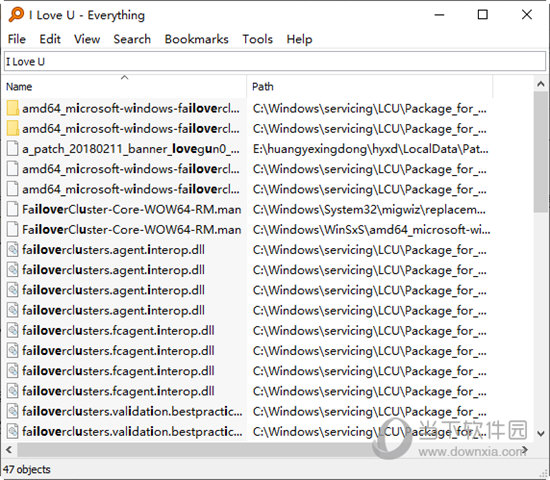The width and height of the screenshot is (550, 480).
Task: Click the scroll up arrow of vertical scrollbar
Action: (x=541, y=84)
